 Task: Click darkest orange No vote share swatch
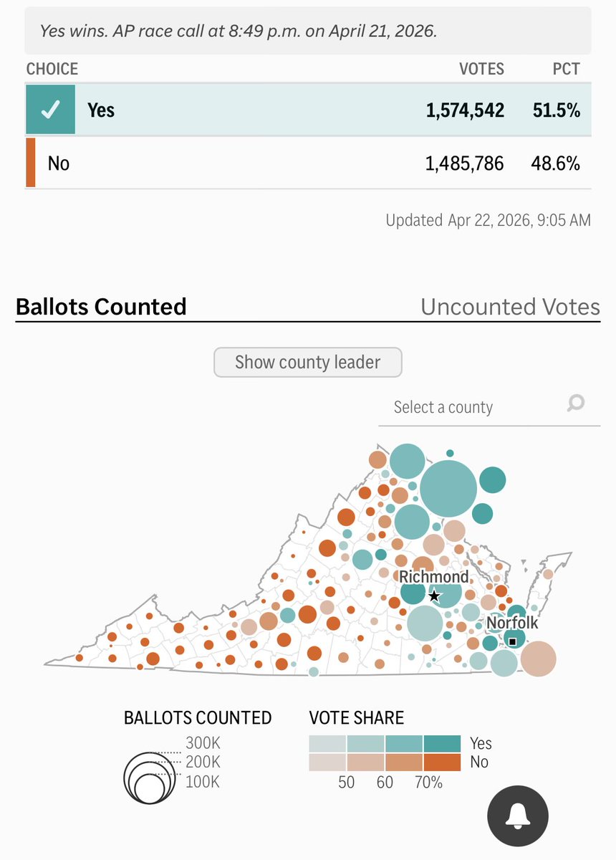click(442, 762)
